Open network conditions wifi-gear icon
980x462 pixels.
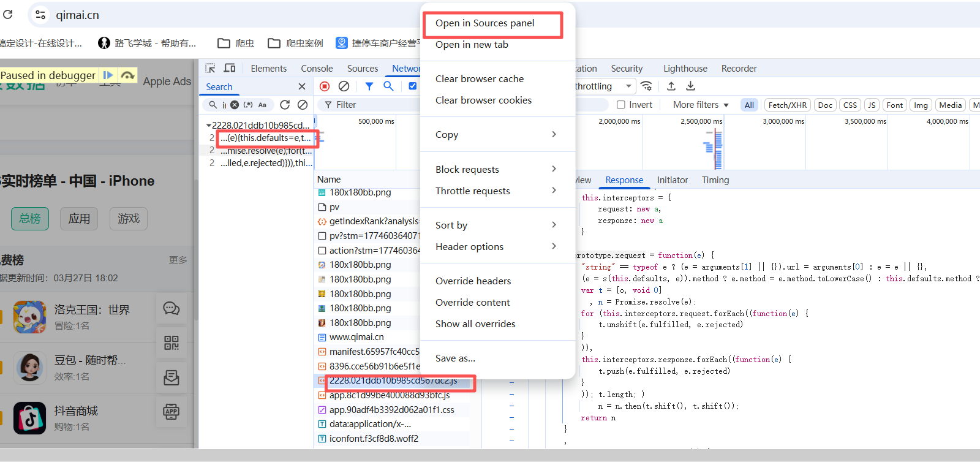click(x=646, y=86)
